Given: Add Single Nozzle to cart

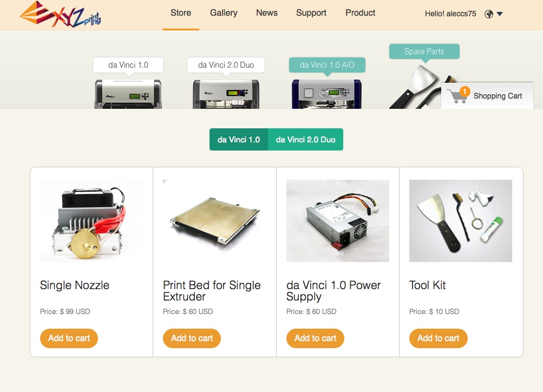Looking at the screenshot, I should (x=69, y=338).
